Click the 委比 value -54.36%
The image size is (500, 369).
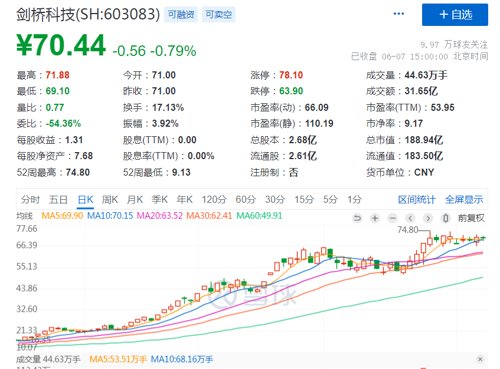[x=63, y=123]
